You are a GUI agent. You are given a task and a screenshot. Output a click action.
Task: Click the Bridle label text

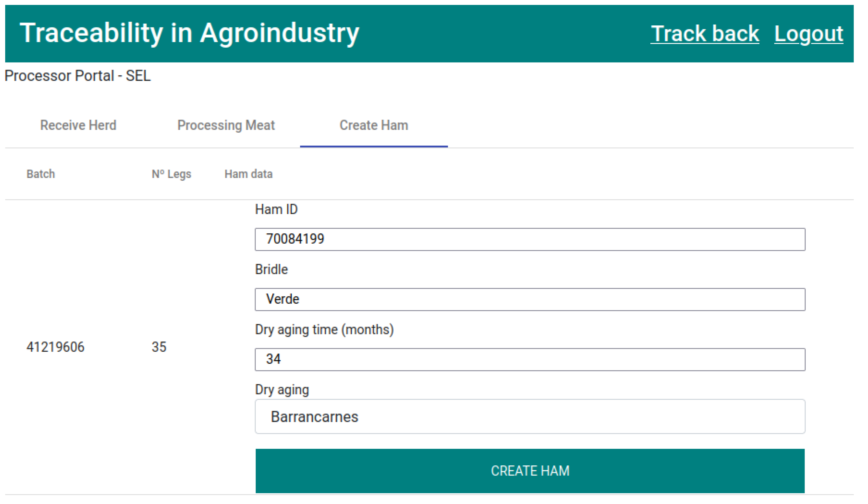point(272,269)
